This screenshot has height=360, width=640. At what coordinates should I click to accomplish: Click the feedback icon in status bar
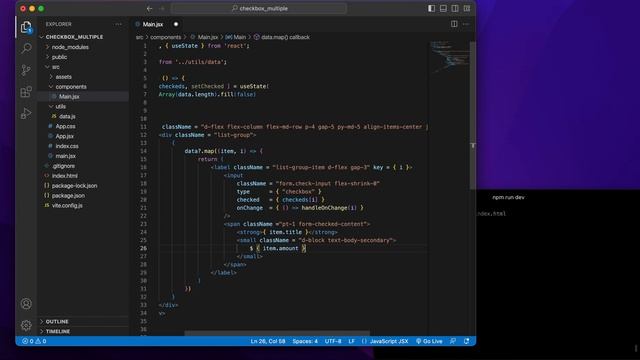(453, 341)
